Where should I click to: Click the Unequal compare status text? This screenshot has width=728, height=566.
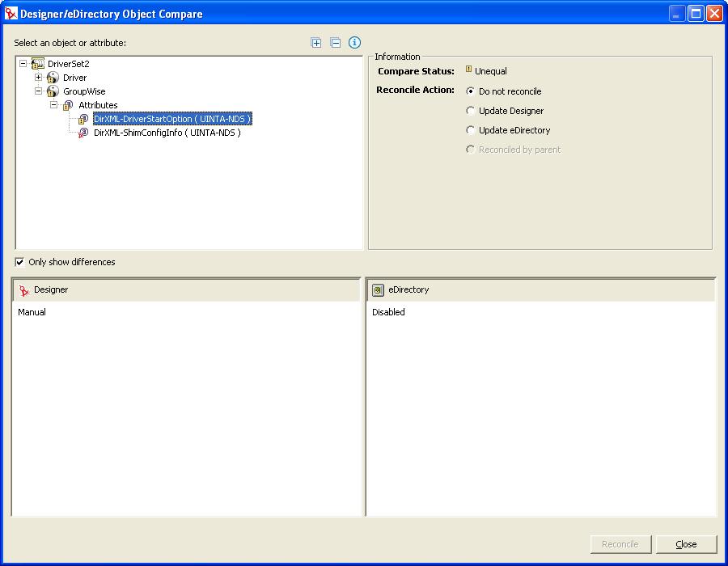point(491,71)
